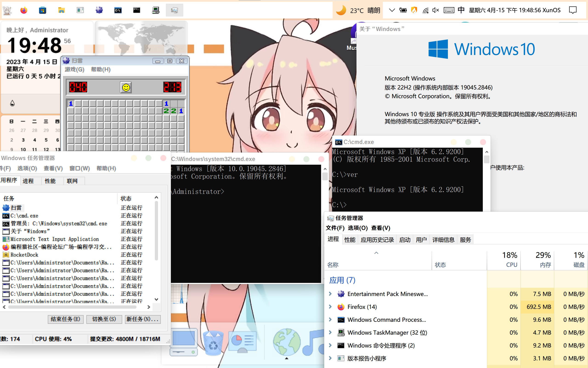
Task: Open the Recycle Bin in RocketDock
Action: 213,343
